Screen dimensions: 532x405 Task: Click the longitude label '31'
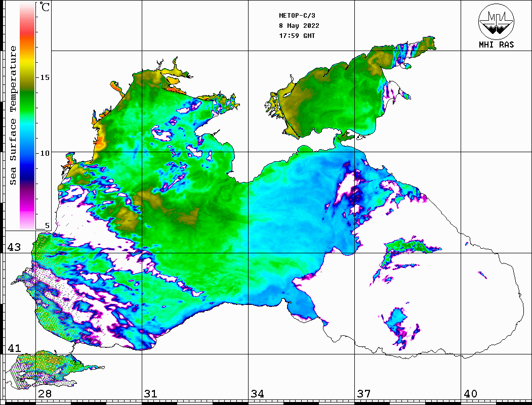151,394
